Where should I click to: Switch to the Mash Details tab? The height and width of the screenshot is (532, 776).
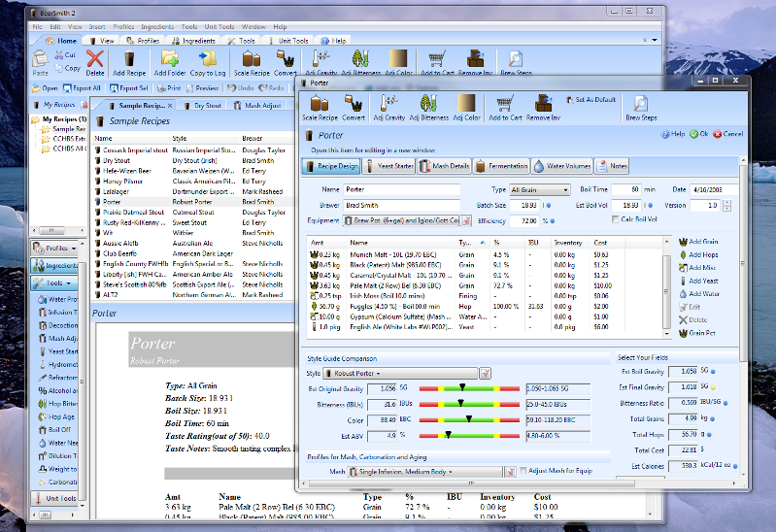click(x=444, y=167)
